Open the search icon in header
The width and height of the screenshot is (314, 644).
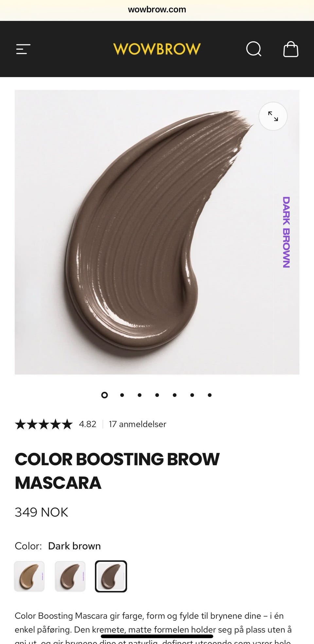[254, 49]
